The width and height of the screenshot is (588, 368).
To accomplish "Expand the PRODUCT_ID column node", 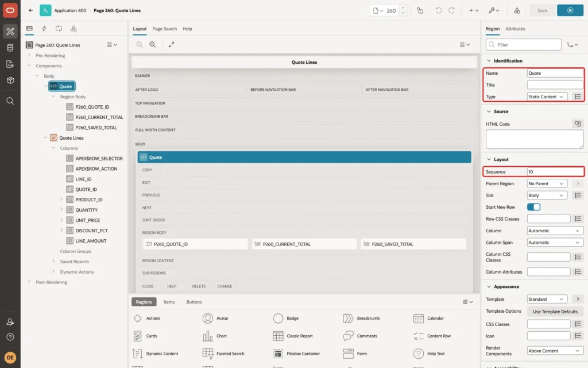I will click(x=61, y=200).
